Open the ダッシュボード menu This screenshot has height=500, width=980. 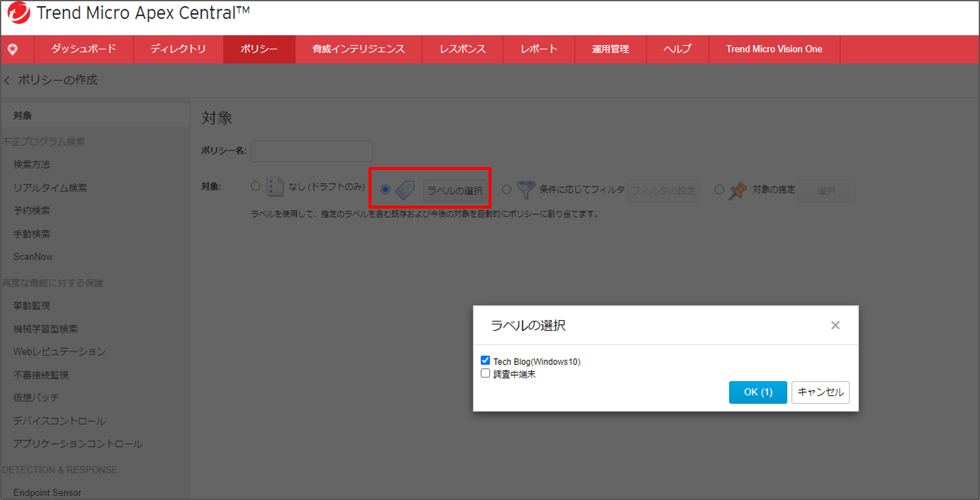pyautogui.click(x=84, y=49)
